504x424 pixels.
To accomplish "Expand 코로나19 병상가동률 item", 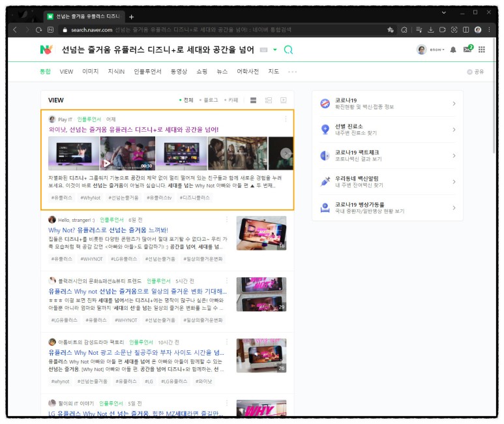I will click(x=388, y=208).
